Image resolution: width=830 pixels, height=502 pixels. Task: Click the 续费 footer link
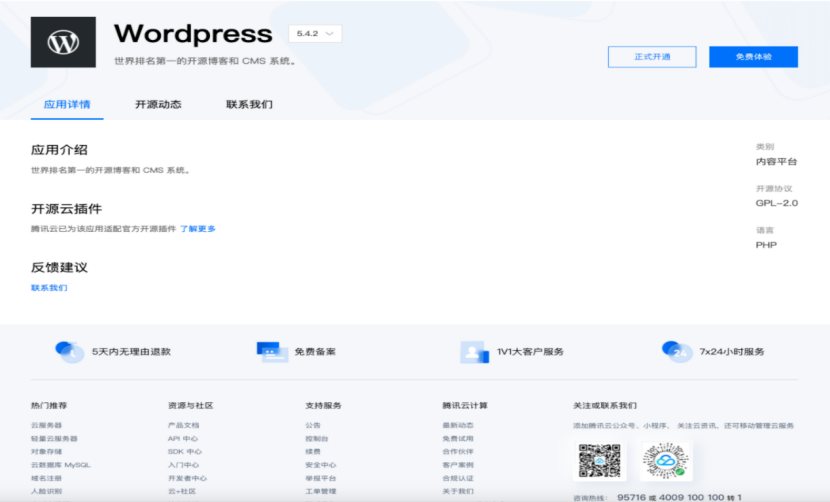pyautogui.click(x=313, y=452)
